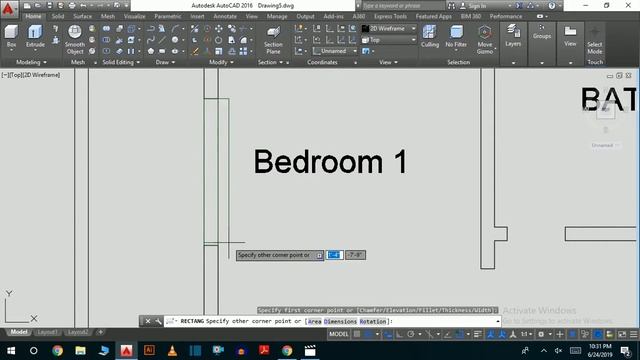
Task: Expand the Modify panel
Action: click(221, 62)
